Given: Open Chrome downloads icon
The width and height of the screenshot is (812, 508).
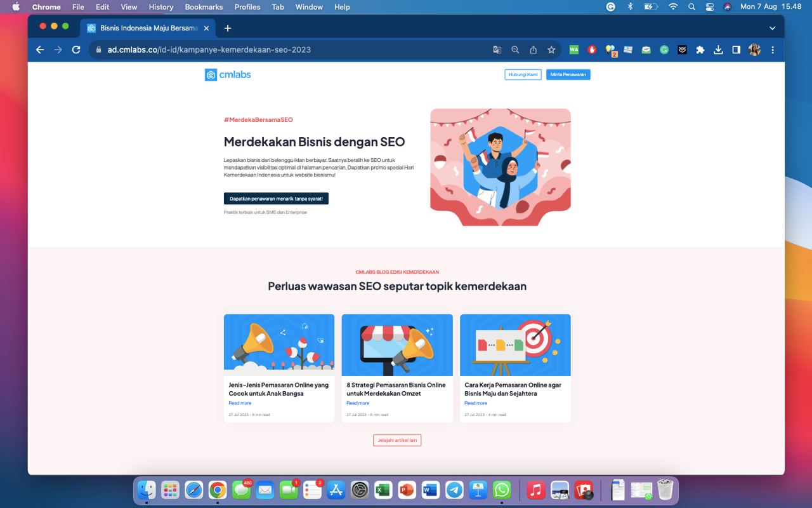Looking at the screenshot, I should click(x=718, y=50).
